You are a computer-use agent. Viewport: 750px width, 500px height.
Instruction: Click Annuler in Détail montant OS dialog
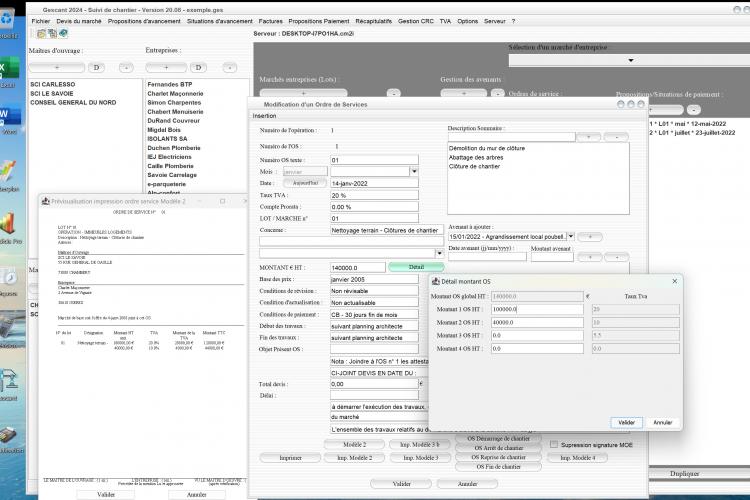coord(662,422)
